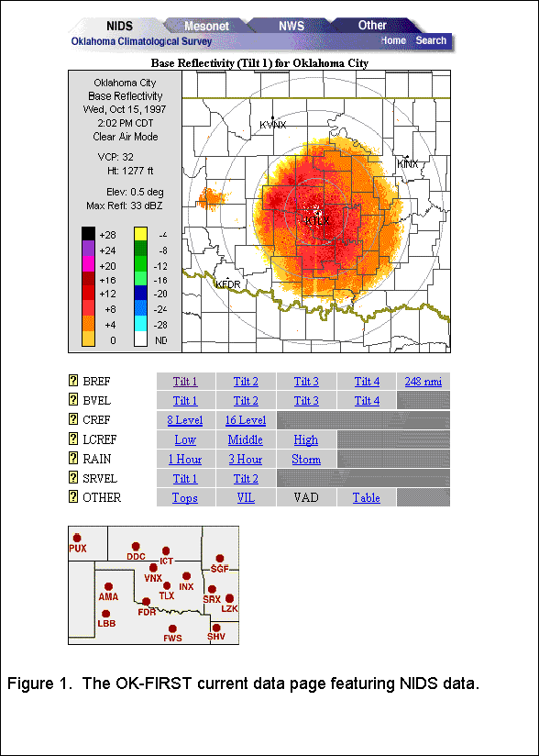The height and width of the screenshot is (756, 539).
Task: Open the 3 Hour RAIN link
Action: [x=246, y=459]
